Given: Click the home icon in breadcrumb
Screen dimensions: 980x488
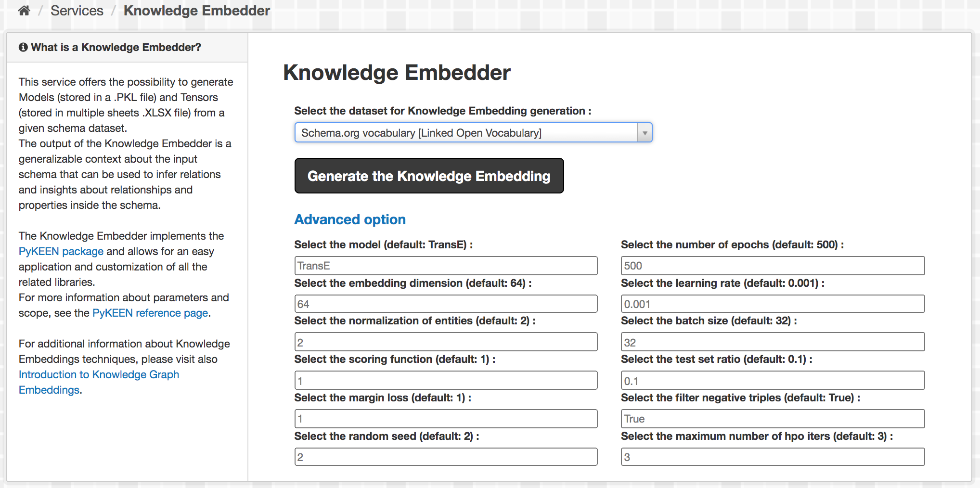Looking at the screenshot, I should tap(24, 11).
